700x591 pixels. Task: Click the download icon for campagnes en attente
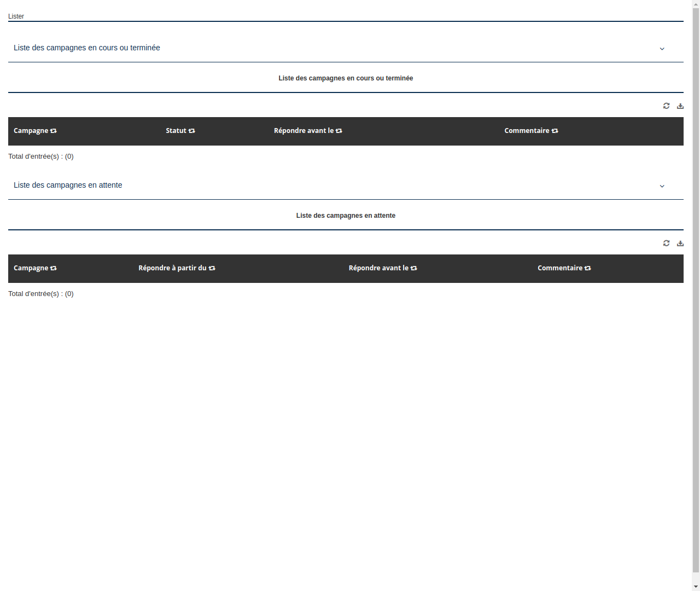click(680, 243)
